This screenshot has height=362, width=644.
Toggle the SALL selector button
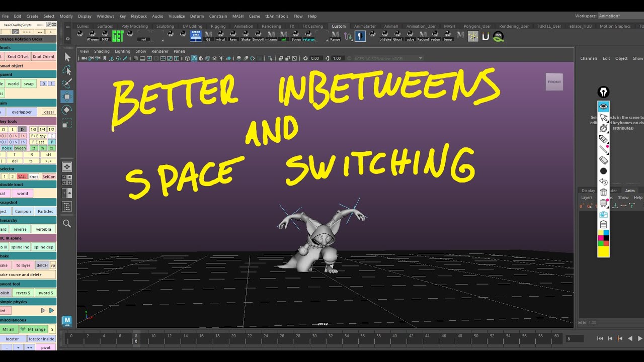22,176
